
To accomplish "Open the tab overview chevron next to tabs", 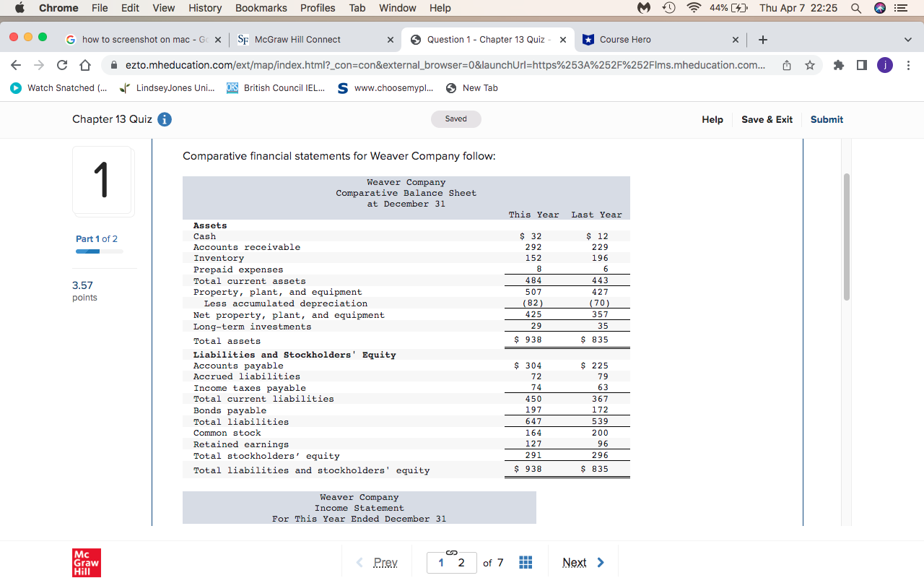I will point(908,40).
